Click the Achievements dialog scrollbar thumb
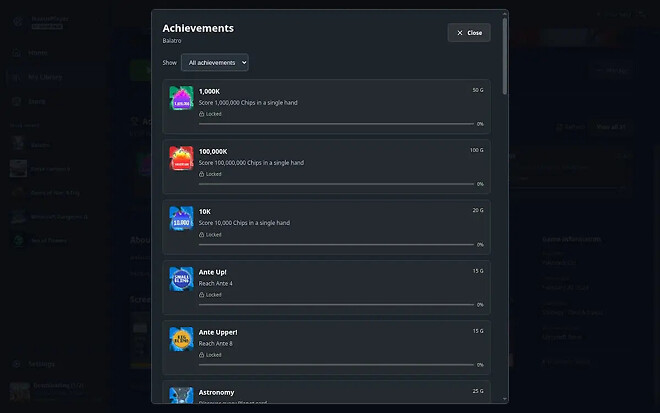Viewport: 660px width, 413px height. (x=504, y=56)
